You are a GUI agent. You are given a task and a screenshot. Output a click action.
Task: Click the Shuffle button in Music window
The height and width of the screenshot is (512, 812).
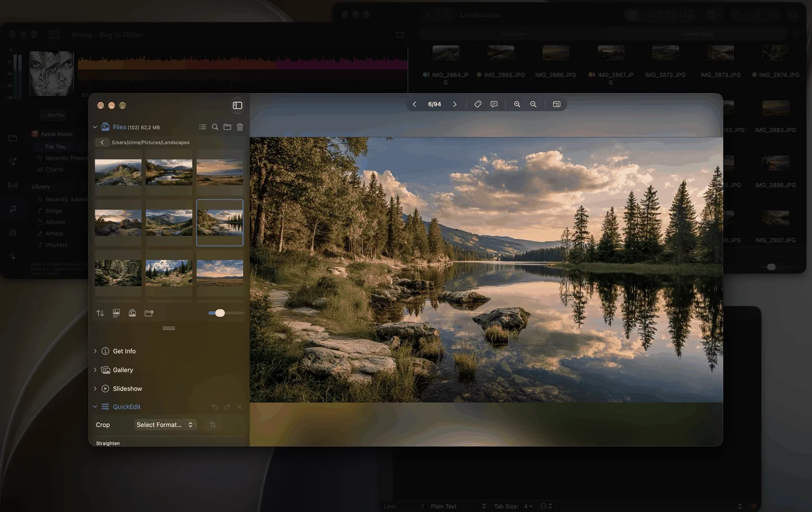tap(55, 115)
